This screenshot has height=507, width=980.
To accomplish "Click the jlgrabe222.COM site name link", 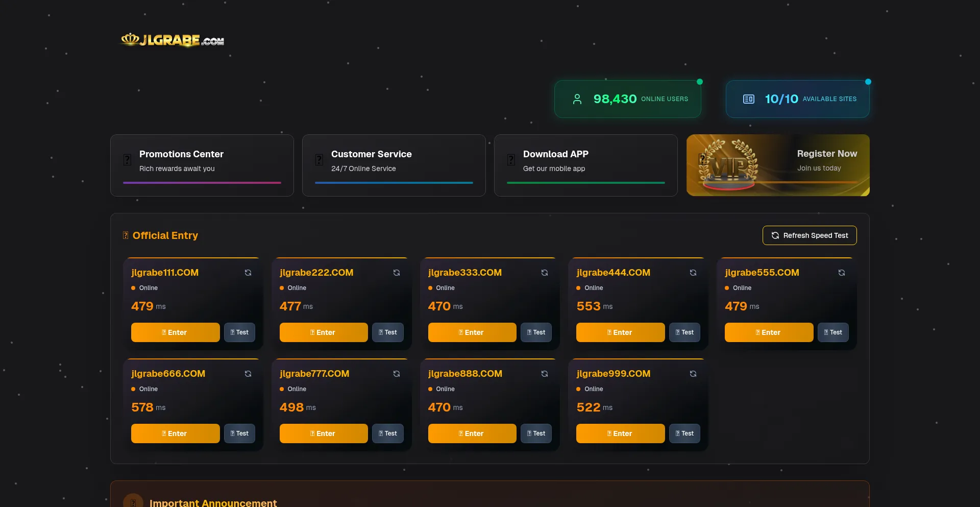I will point(316,273).
